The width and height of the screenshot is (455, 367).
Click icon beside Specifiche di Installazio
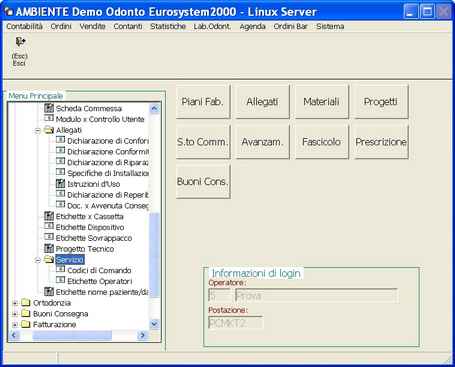pos(60,172)
